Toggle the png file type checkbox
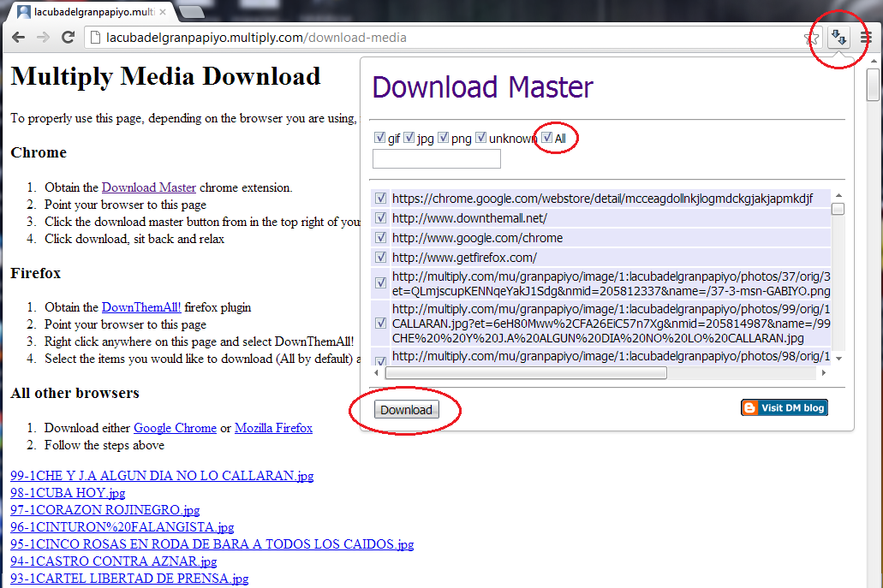The width and height of the screenshot is (883, 588). tap(444, 137)
